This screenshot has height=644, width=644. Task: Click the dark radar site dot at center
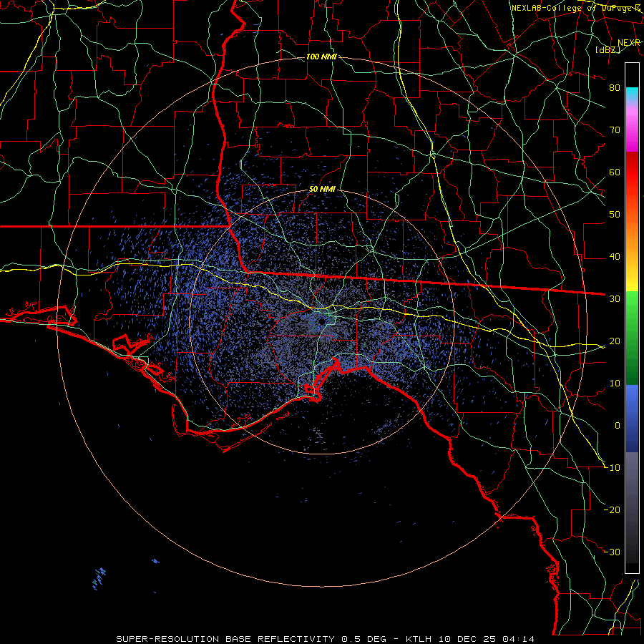321,321
